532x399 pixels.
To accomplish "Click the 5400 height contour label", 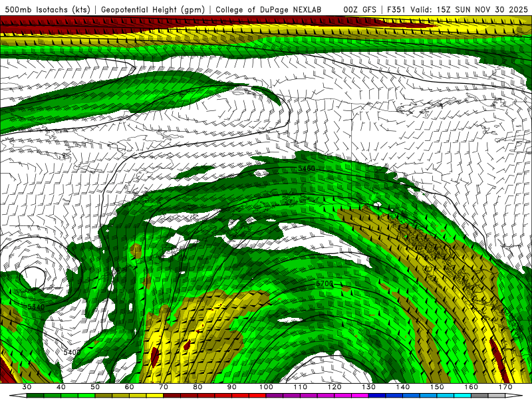I will pos(72,352).
